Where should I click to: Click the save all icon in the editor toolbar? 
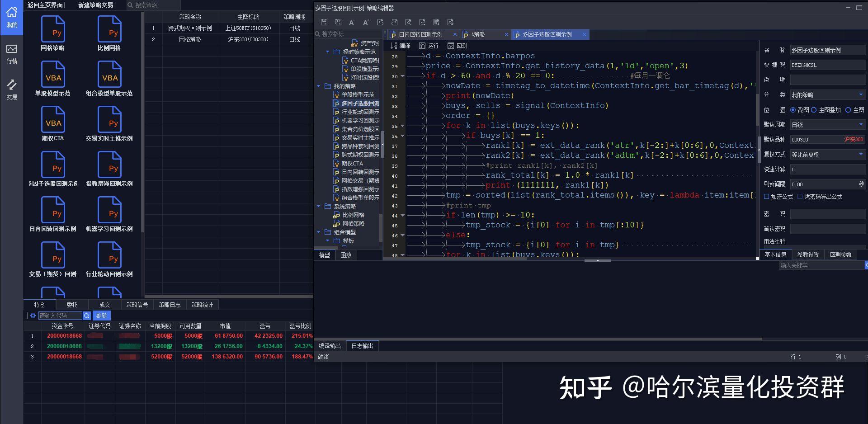(338, 22)
